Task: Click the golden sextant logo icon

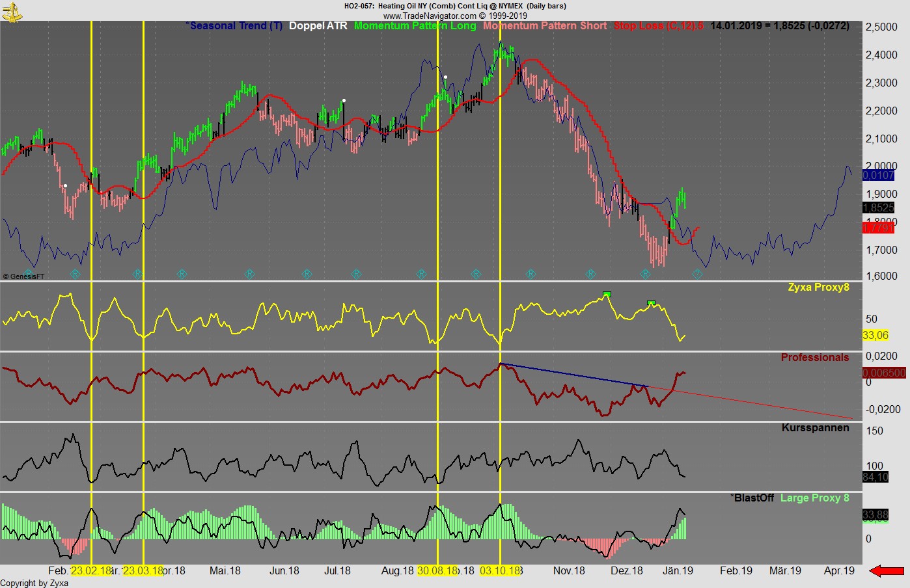Action: pos(11,11)
